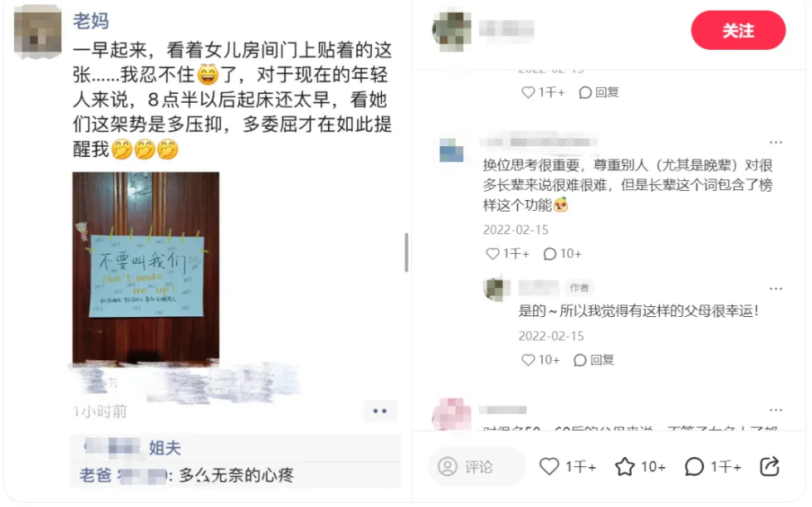812x507 pixels.
Task: Open the three-dot menu on the bottom comment
Action: click(x=775, y=410)
